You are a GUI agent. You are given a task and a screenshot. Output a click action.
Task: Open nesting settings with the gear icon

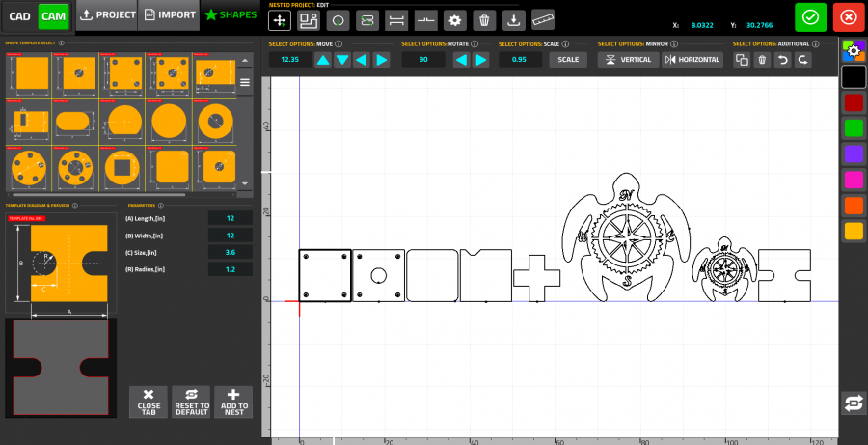click(x=455, y=18)
